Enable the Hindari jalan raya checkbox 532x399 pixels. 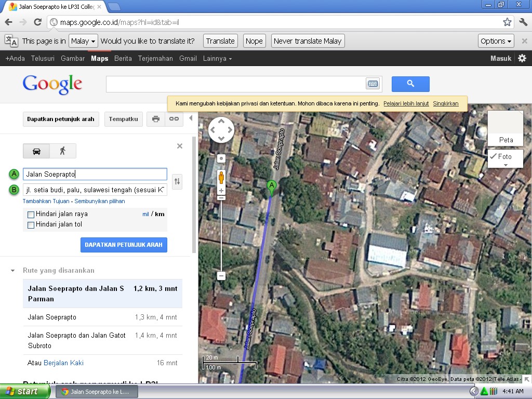[x=31, y=214]
